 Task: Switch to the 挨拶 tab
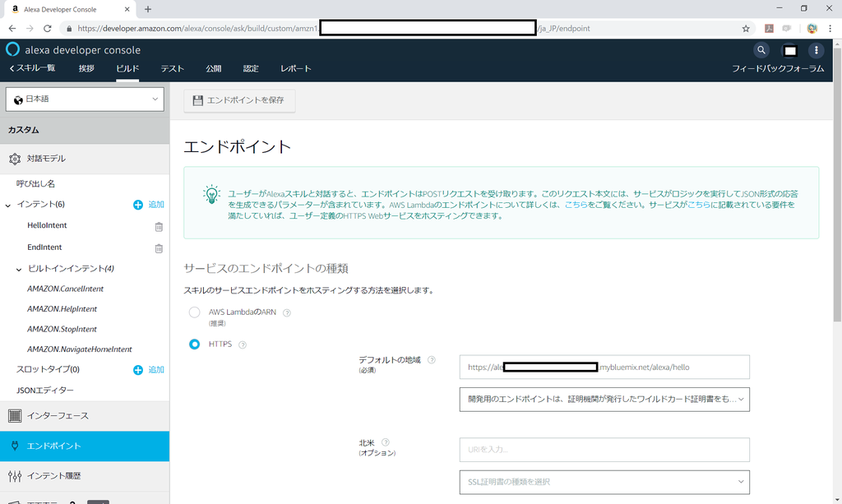86,69
